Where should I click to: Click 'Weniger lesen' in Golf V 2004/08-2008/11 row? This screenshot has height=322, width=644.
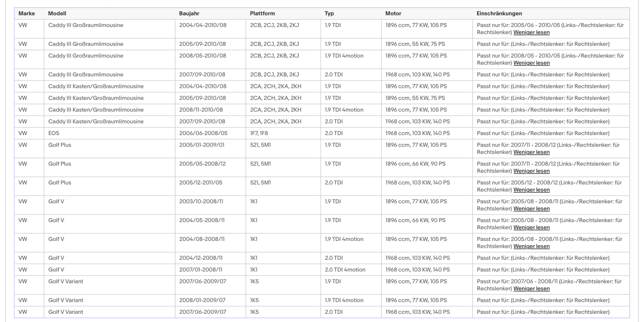click(x=531, y=246)
